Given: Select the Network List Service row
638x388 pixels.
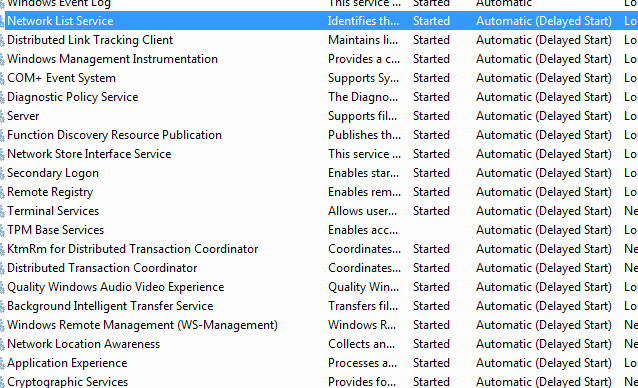Looking at the screenshot, I should [x=321, y=21].
